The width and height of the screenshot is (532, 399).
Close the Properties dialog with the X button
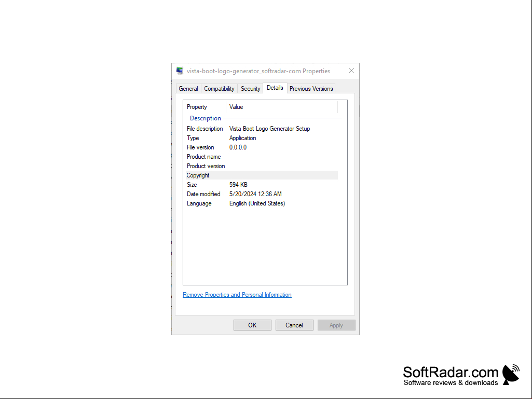(351, 71)
